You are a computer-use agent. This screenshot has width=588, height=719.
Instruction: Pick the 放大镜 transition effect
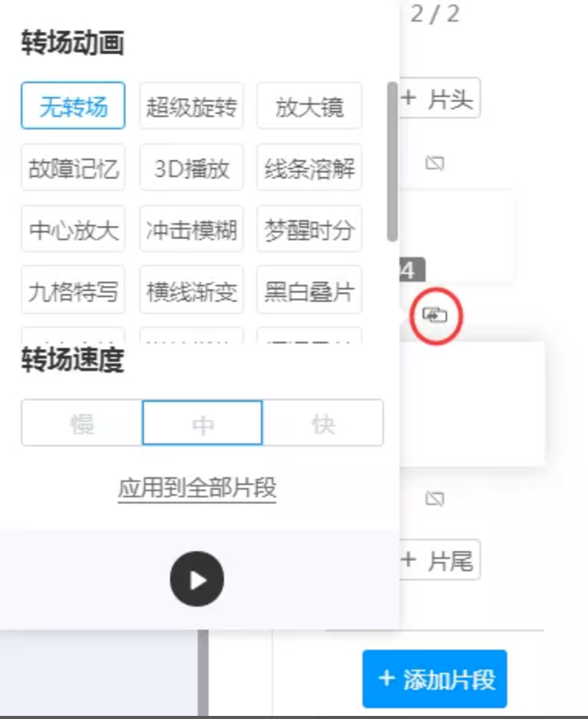tap(309, 105)
